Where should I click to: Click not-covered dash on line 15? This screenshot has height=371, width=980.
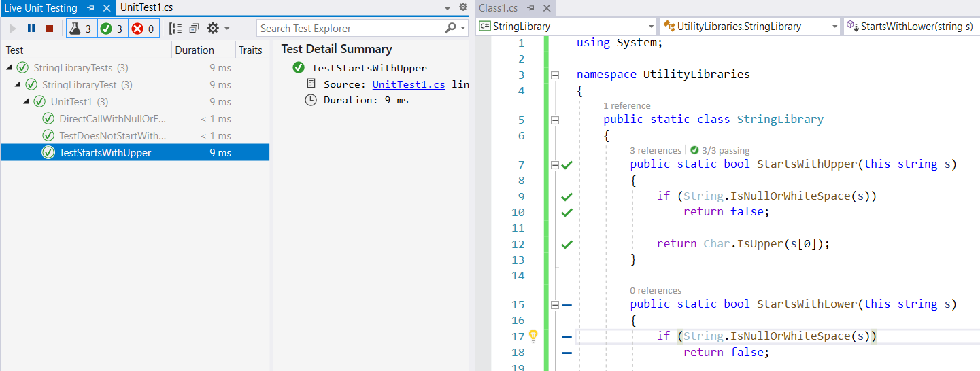(567, 305)
